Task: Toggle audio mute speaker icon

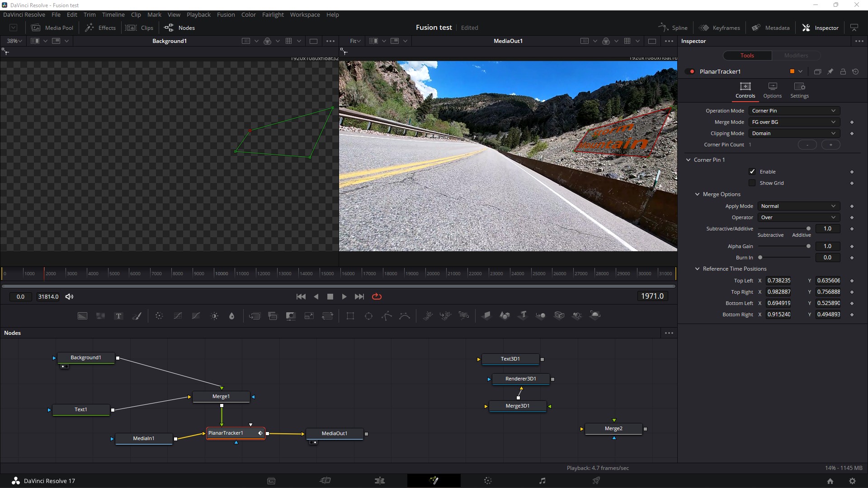Action: coord(69,296)
